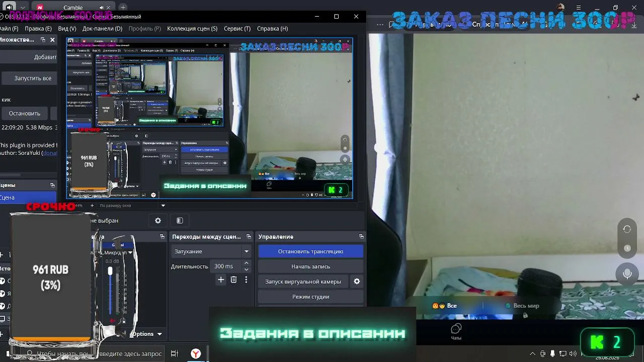Viewport: 644px width, 362px height.
Task: Decrease the transition duration value
Action: 246,269
